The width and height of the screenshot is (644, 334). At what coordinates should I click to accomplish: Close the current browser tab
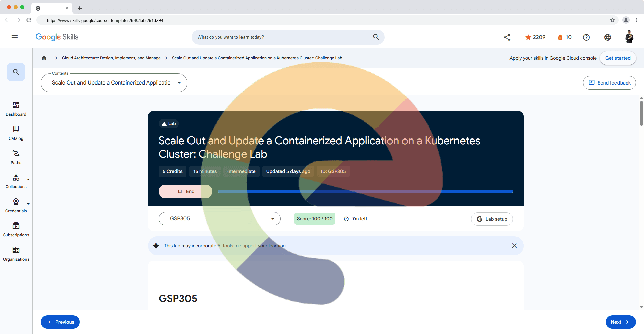tap(67, 8)
